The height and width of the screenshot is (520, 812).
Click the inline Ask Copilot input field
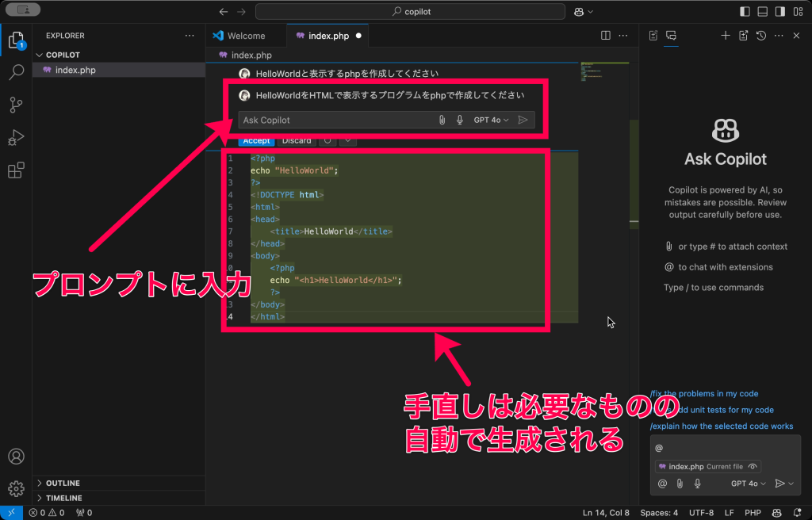coord(333,120)
